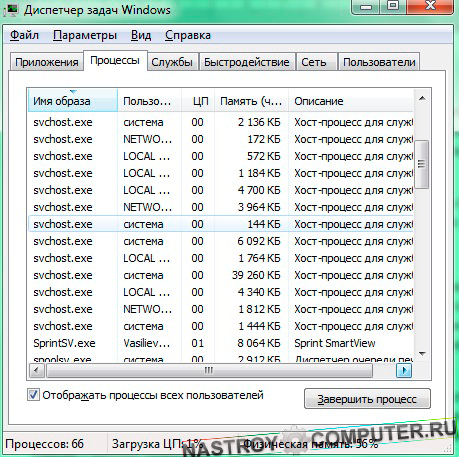459x457 pixels.
Task: Select svchost.exe row using 4 700 КБ
Action: 221,190
